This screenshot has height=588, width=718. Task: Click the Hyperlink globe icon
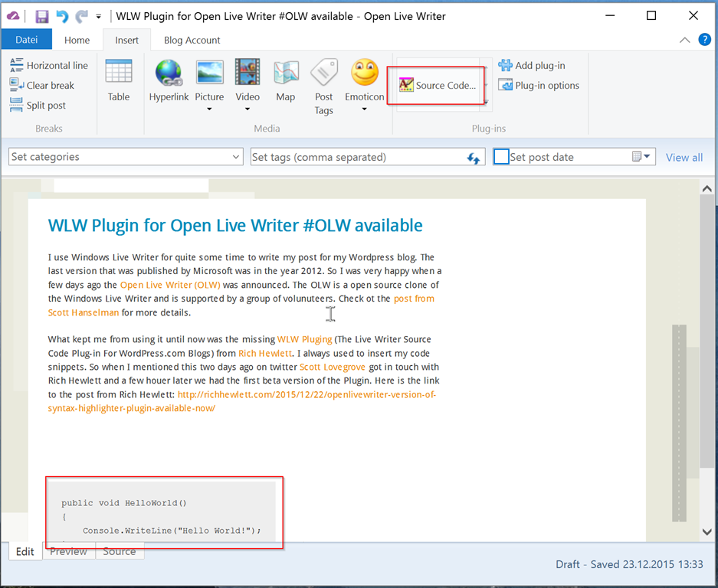click(x=169, y=73)
